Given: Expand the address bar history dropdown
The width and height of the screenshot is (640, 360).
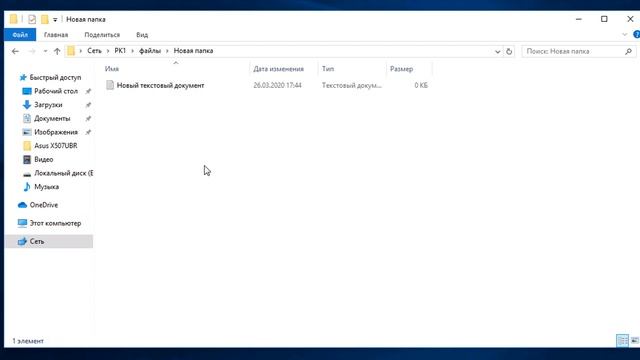Looking at the screenshot, I should pos(498,52).
